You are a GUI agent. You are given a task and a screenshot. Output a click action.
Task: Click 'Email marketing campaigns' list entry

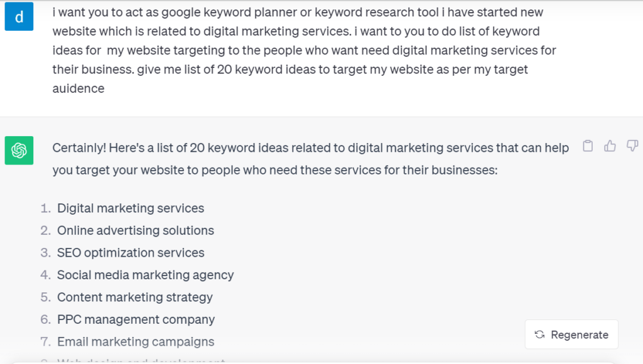[x=136, y=341]
